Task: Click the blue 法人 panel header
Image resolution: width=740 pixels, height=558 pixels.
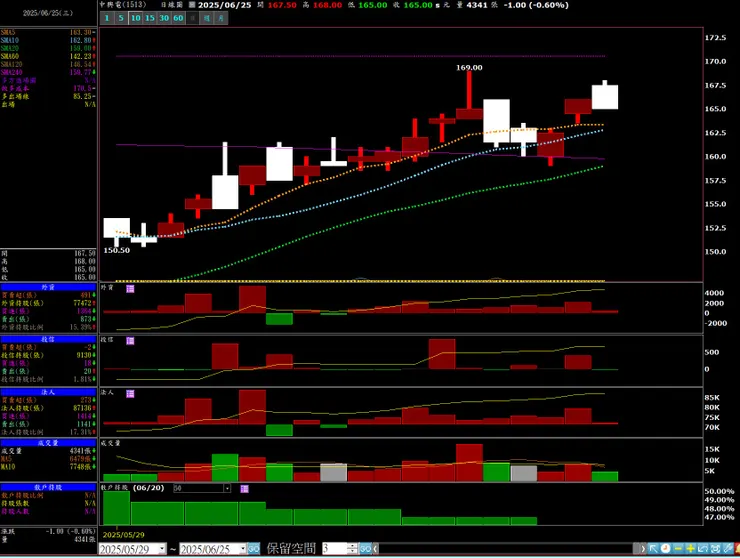Action: tap(48, 392)
